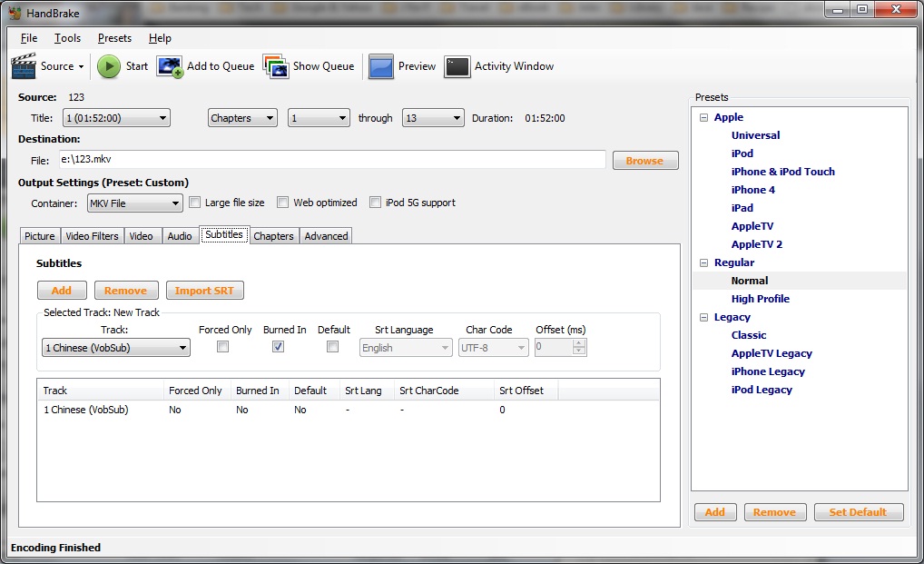Open Show Queue from the toolbar
The width and height of the screenshot is (924, 564).
276,66
